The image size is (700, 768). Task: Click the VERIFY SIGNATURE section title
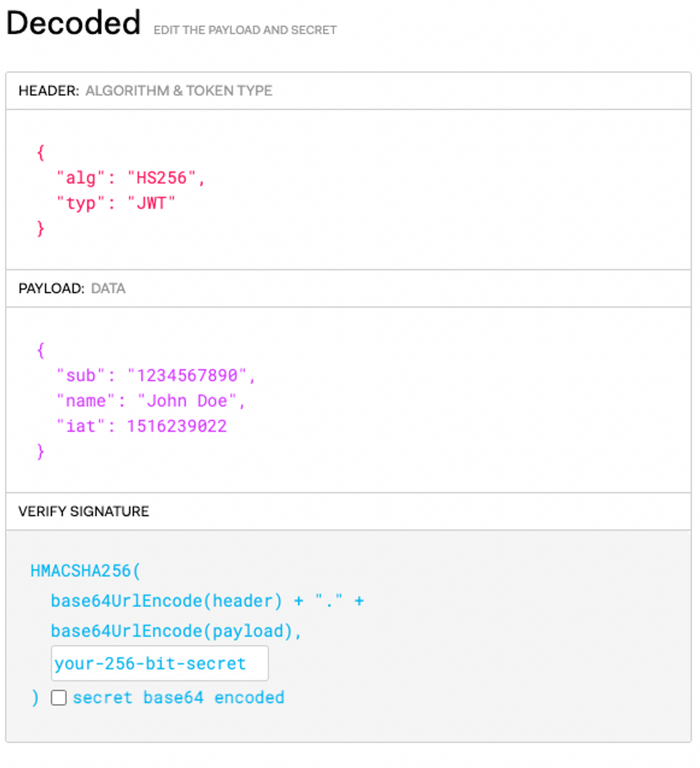click(x=84, y=511)
